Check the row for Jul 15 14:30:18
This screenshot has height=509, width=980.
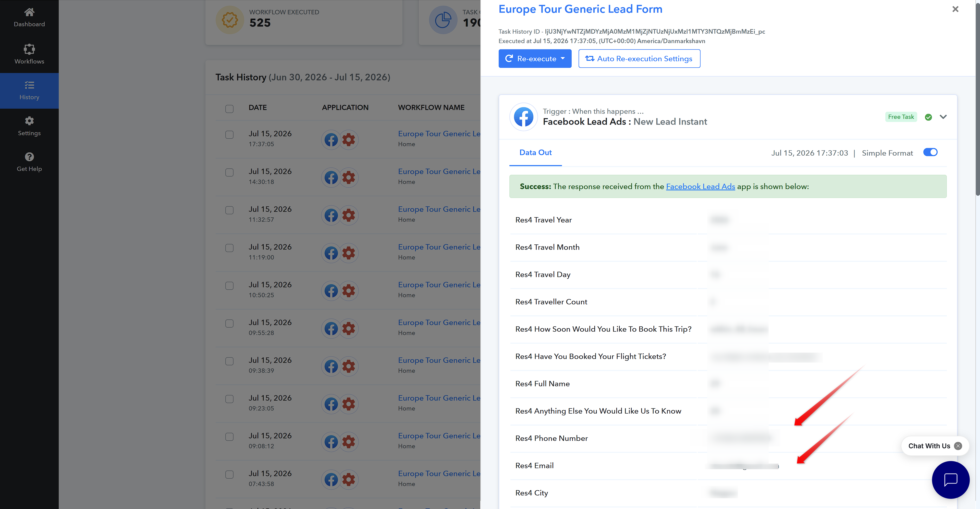click(229, 172)
